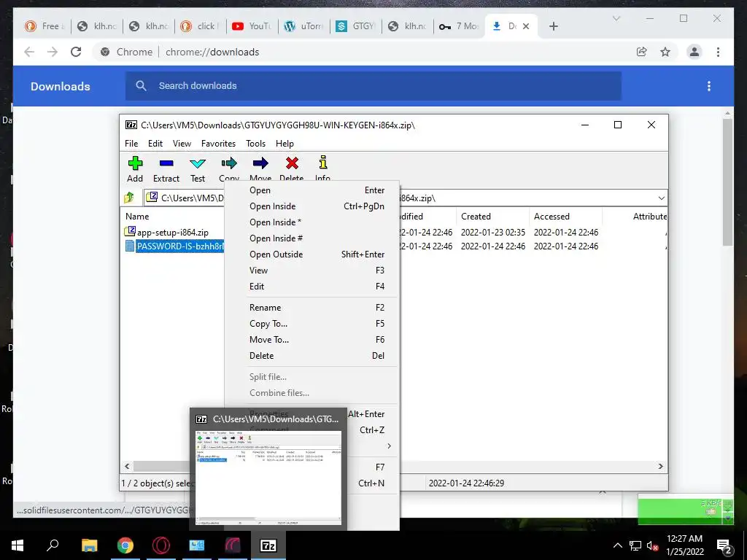The image size is (747, 560).
Task: Click the Opera icon on the taskbar
Action: tap(161, 545)
